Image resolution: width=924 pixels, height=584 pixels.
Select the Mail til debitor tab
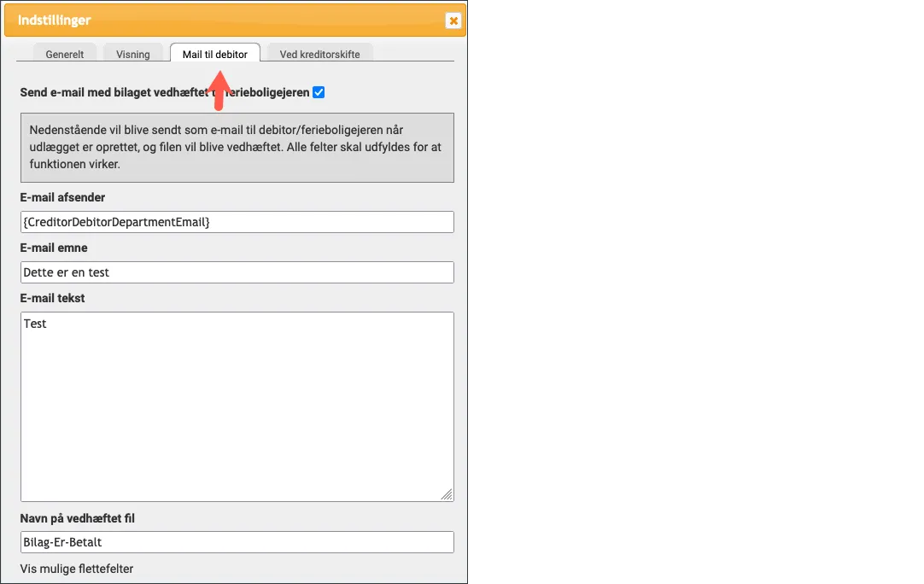[215, 54]
